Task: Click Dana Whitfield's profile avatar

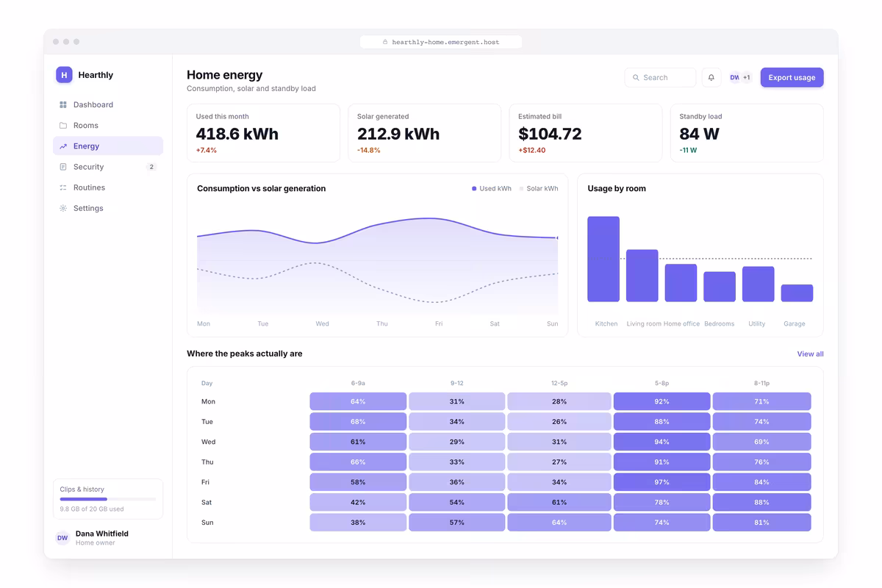Action: [62, 538]
